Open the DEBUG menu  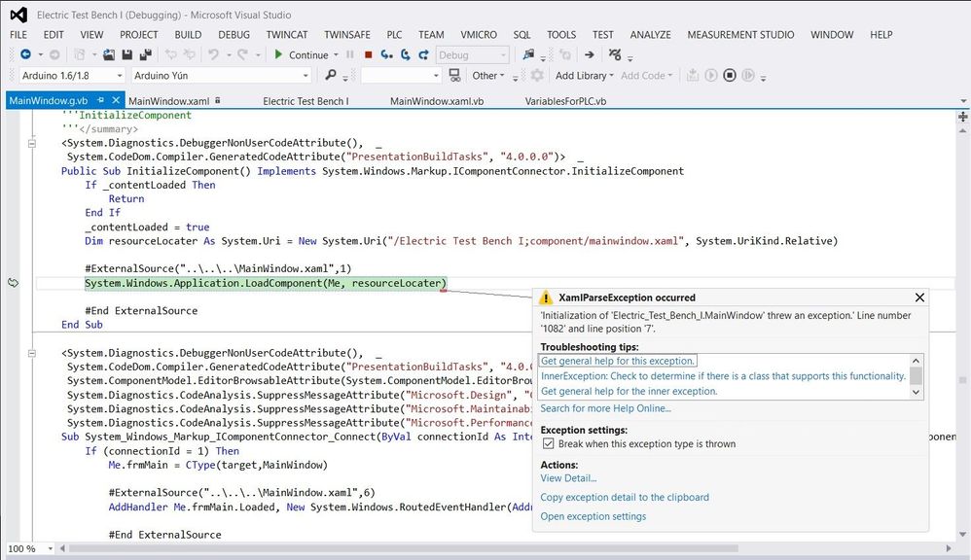point(234,35)
